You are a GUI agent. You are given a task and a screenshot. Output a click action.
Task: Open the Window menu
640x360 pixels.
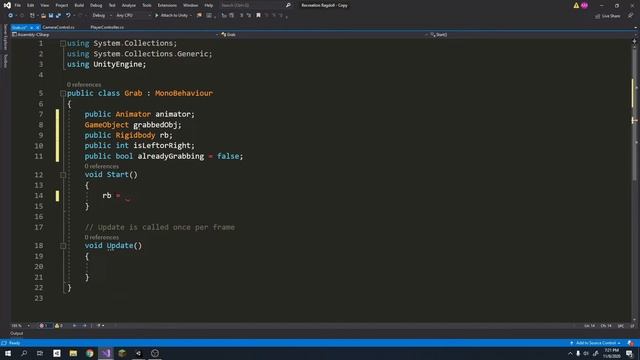[191, 5]
